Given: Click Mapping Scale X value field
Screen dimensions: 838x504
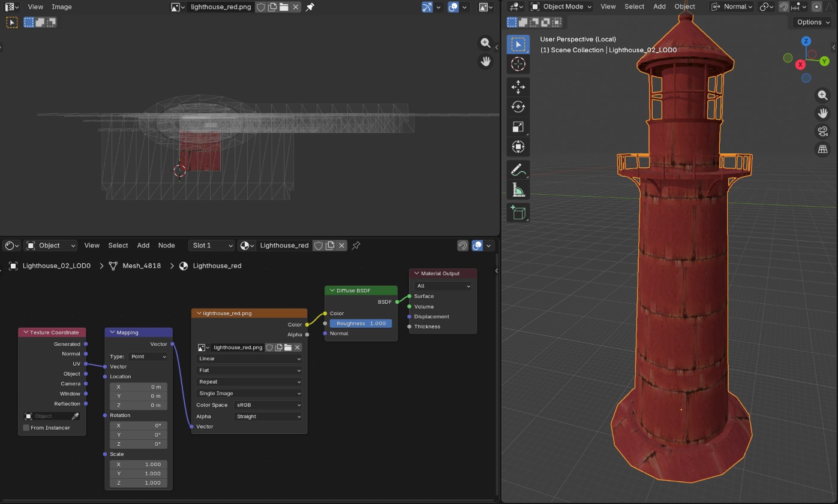Looking at the screenshot, I should [x=139, y=464].
